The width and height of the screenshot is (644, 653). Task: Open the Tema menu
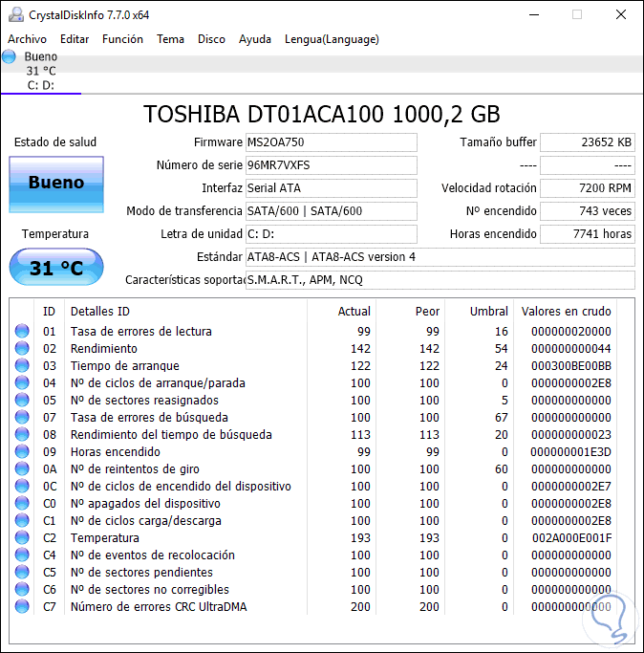[x=170, y=39]
